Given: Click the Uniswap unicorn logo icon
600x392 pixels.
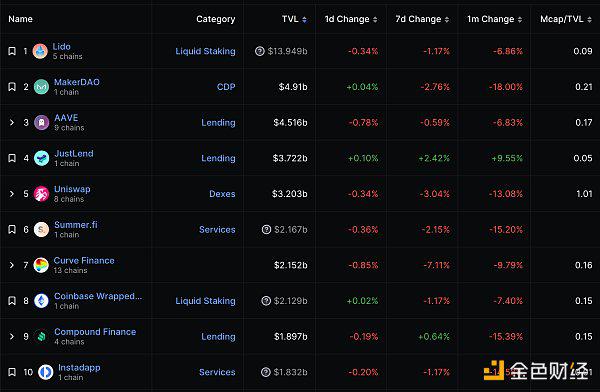Looking at the screenshot, I should (41, 194).
